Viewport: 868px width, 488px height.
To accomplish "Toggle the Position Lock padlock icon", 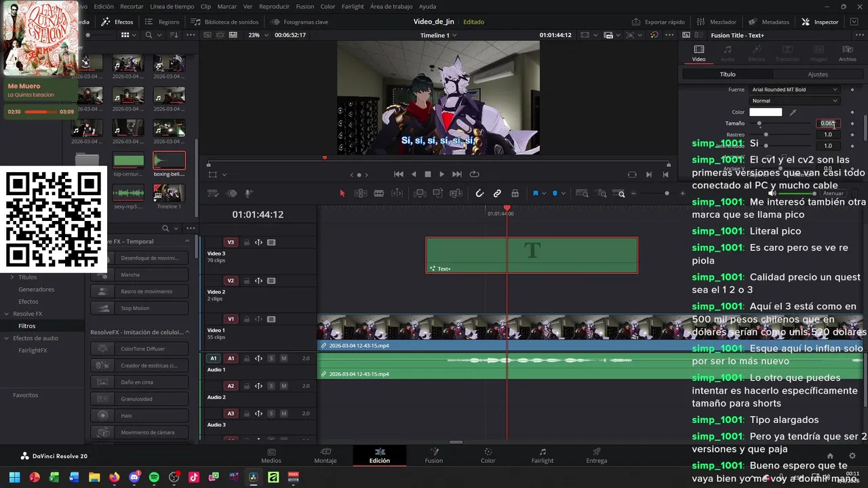I will (515, 193).
